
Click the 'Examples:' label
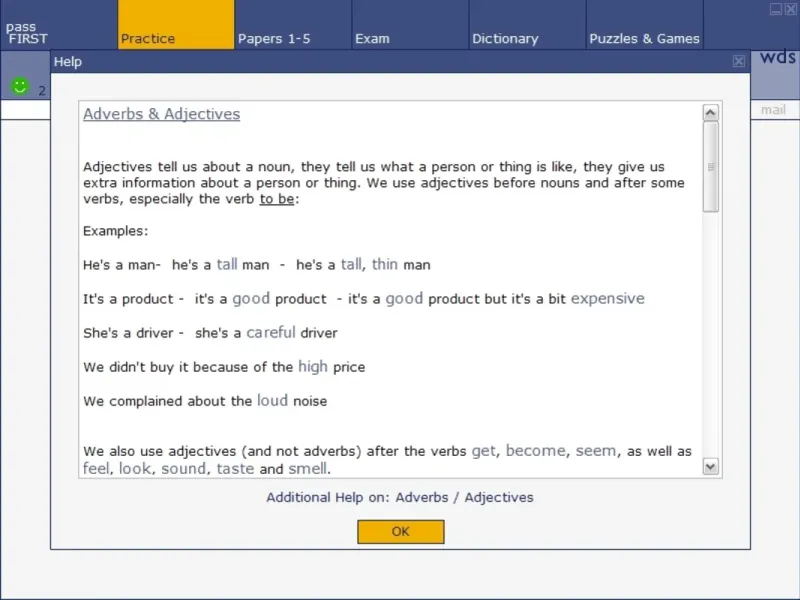pos(116,231)
